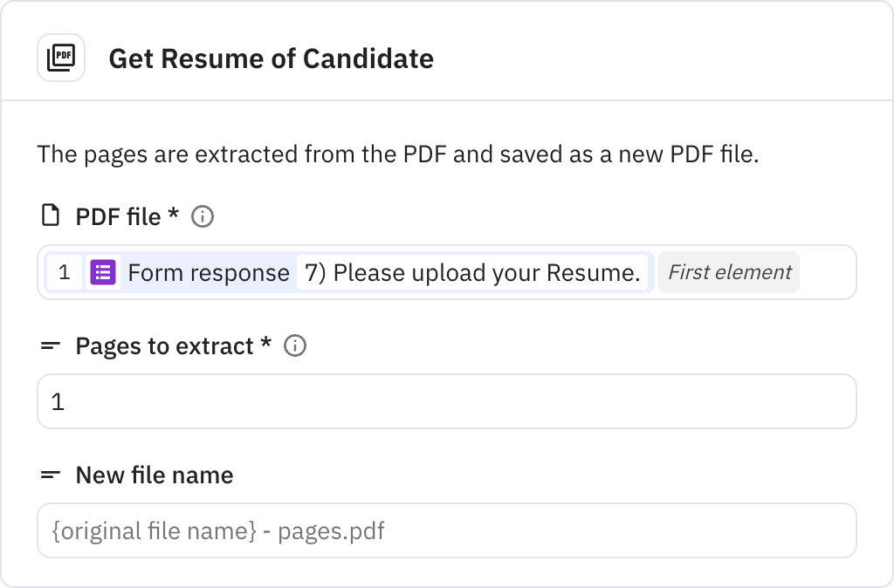
Task: Click the Get Resume of Candidate title
Action: click(x=271, y=58)
